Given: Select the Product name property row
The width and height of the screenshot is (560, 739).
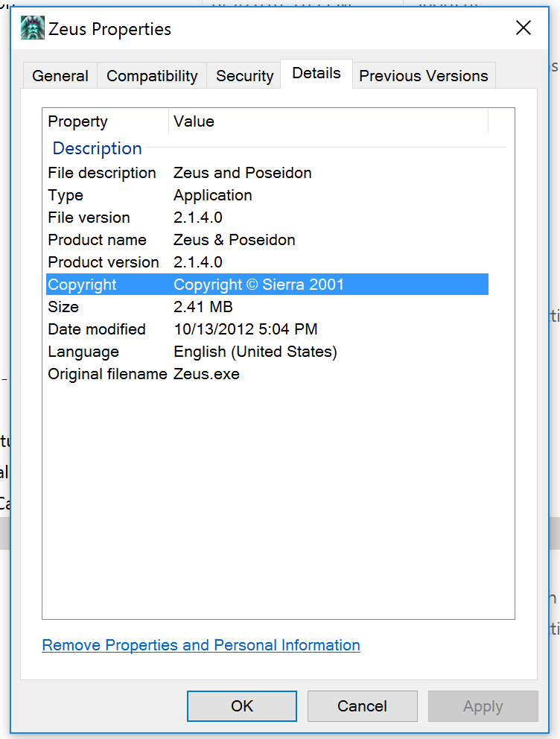Looking at the screenshot, I should 267,240.
